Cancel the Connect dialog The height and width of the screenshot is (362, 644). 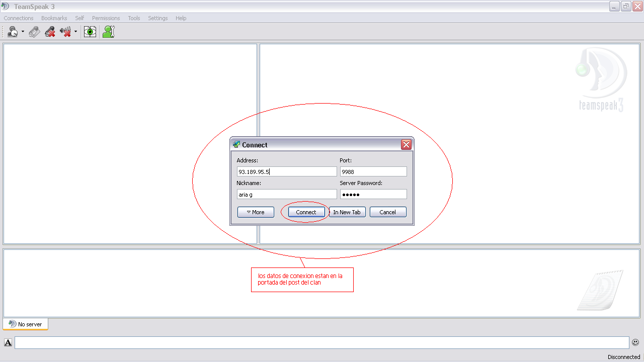388,212
